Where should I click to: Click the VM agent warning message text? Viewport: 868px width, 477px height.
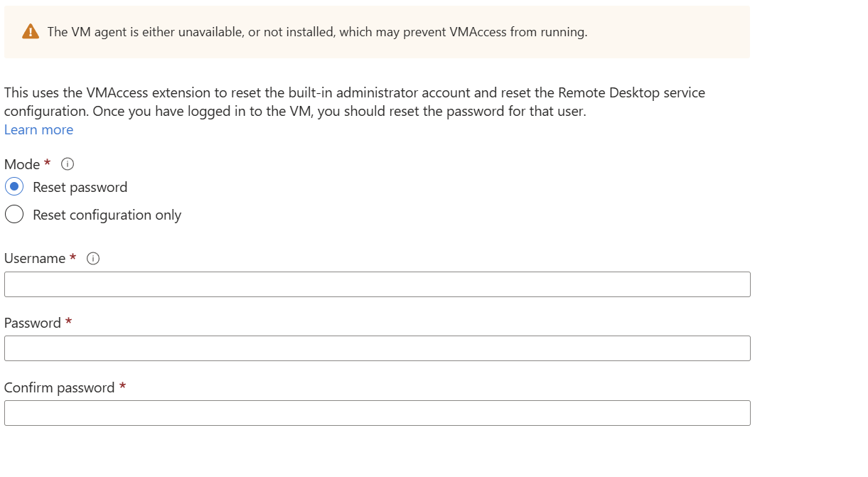(315, 31)
